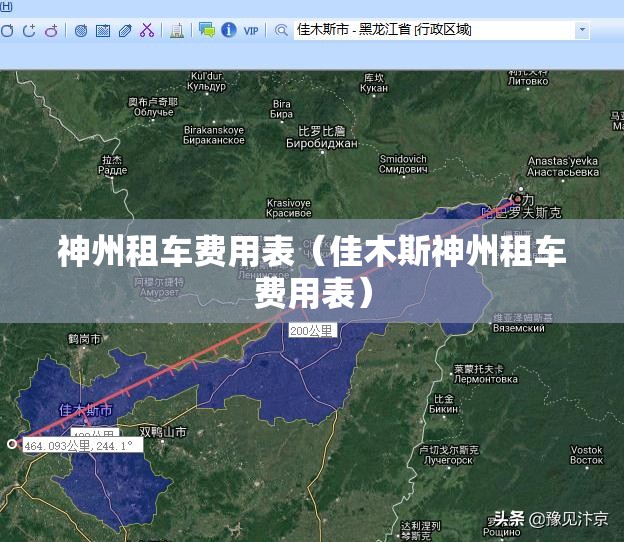Select the purple ellipse-add tool
The height and width of the screenshot is (542, 624).
pos(51,31)
